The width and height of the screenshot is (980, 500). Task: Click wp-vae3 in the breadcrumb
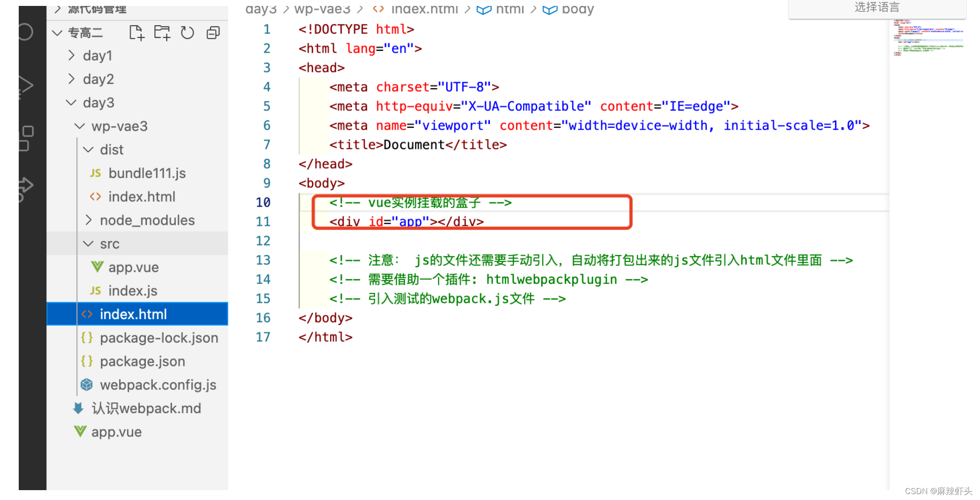click(322, 8)
